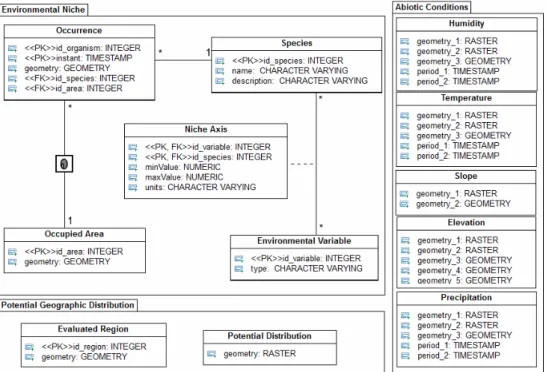The width and height of the screenshot is (546, 372).
Task: Click the Environmental Variable class title
Action: point(304,241)
